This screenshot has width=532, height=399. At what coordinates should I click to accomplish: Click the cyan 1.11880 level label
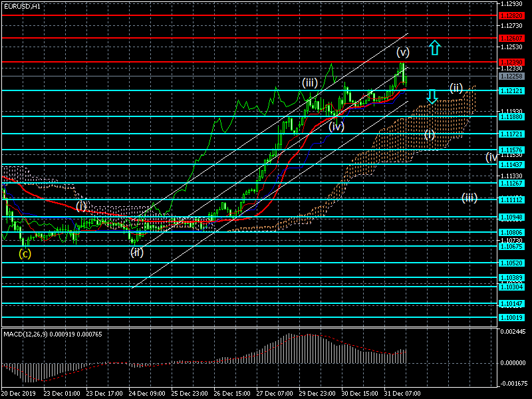[512, 117]
